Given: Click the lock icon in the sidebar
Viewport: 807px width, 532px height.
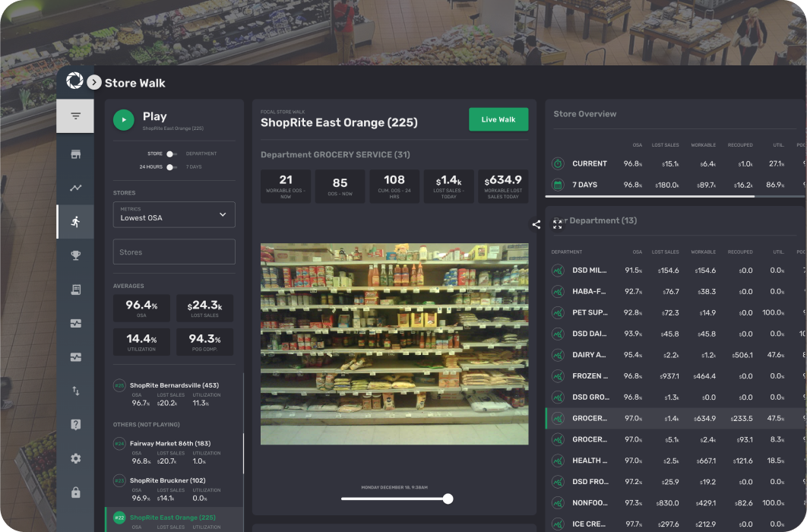Looking at the screenshot, I should 76,492.
